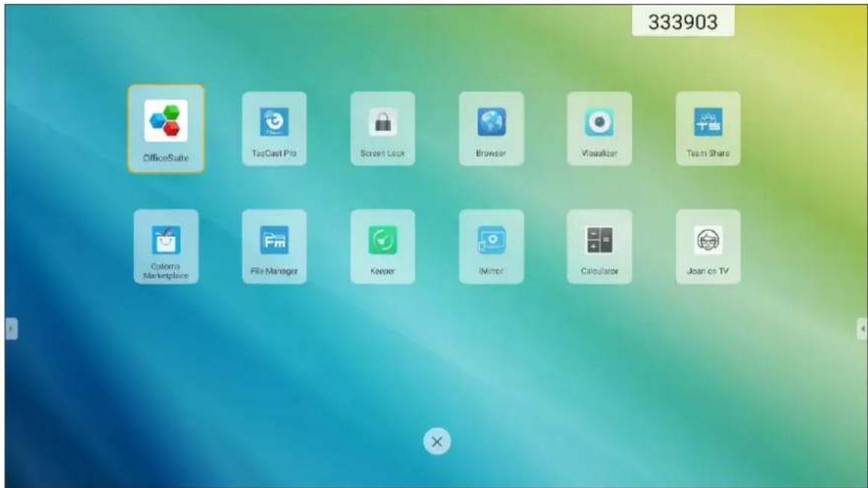Image resolution: width=868 pixels, height=488 pixels.
Task: Expand the right edge side toolbar arrow
Action: 862,329
